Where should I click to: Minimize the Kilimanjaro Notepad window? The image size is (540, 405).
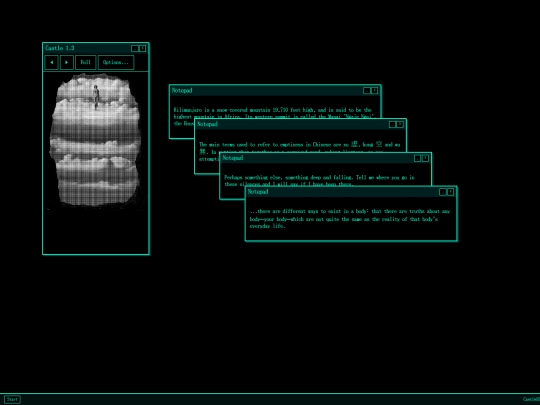[x=367, y=91]
